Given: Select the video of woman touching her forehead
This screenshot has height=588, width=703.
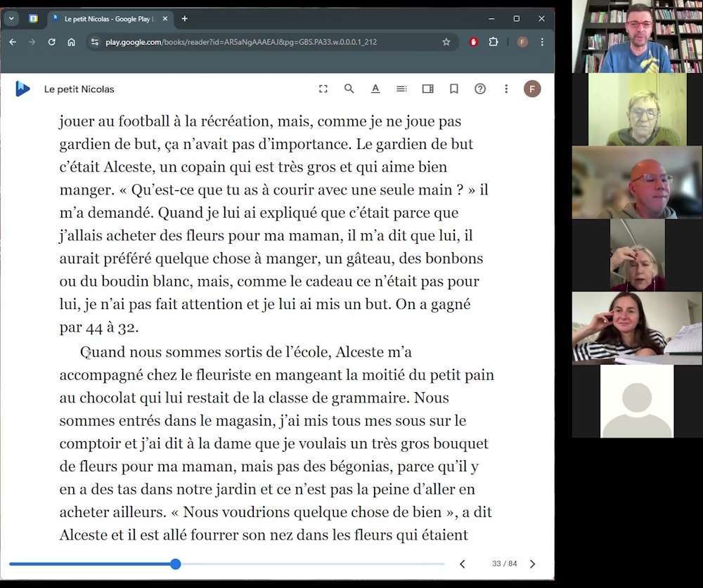Looking at the screenshot, I should (x=637, y=256).
